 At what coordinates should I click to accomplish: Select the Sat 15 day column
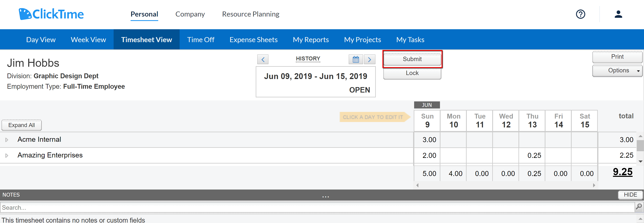tap(585, 121)
